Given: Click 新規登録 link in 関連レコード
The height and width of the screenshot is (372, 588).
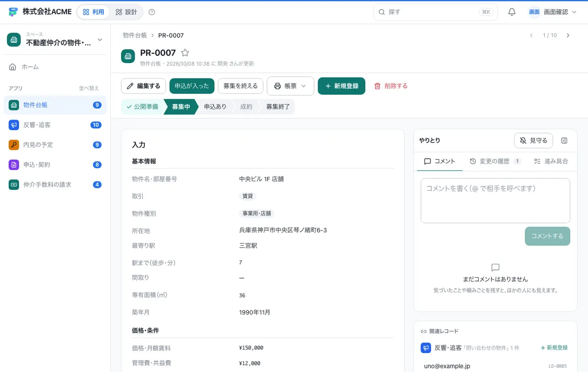Looking at the screenshot, I should coord(554,348).
